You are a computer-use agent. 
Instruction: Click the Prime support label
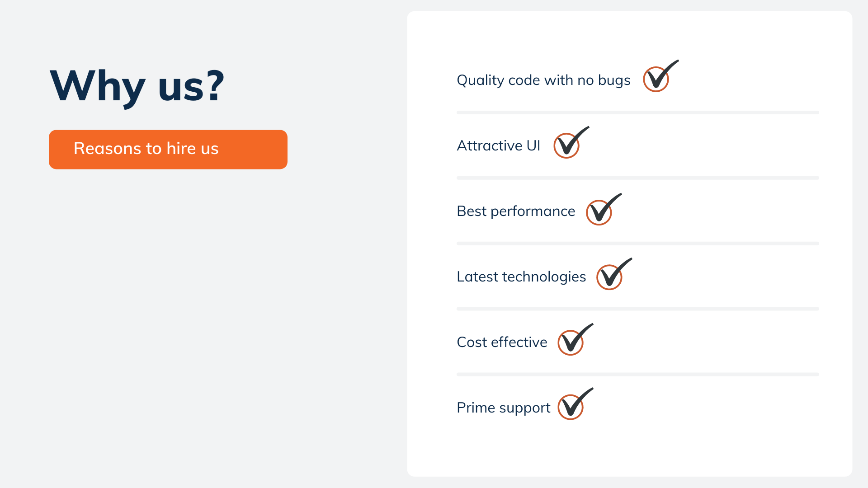(504, 408)
